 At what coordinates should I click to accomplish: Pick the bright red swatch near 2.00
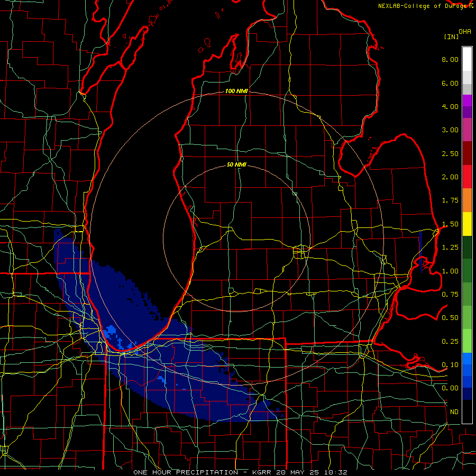click(x=467, y=177)
